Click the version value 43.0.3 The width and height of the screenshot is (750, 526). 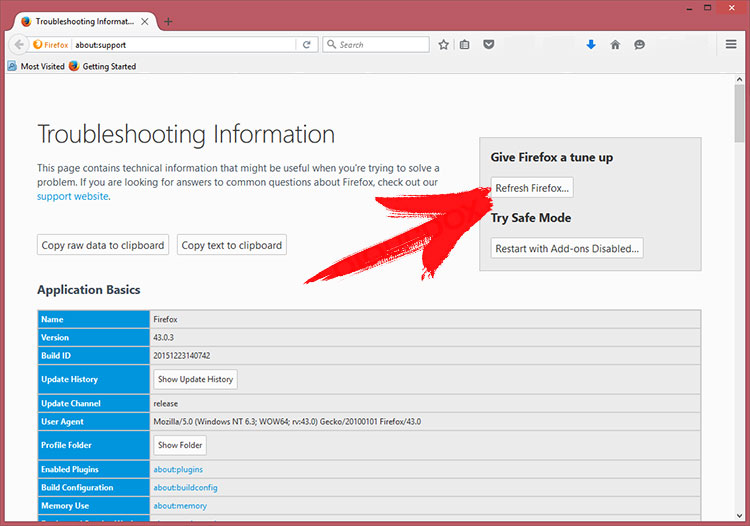[164, 338]
